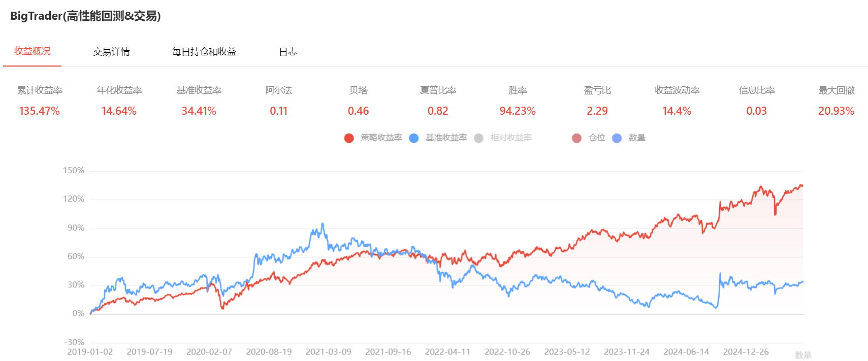Select the 夏普比率 metric label

pyautogui.click(x=438, y=90)
